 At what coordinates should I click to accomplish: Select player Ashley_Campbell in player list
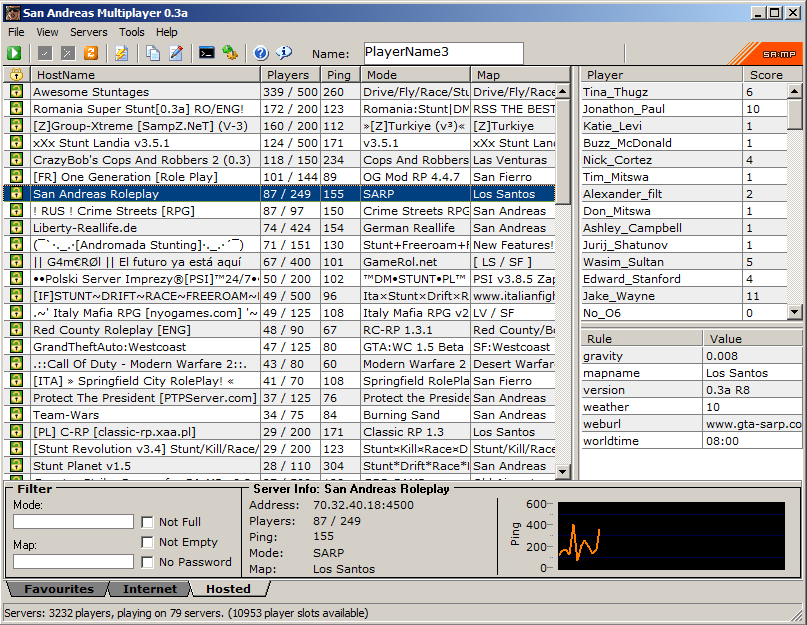click(685, 228)
